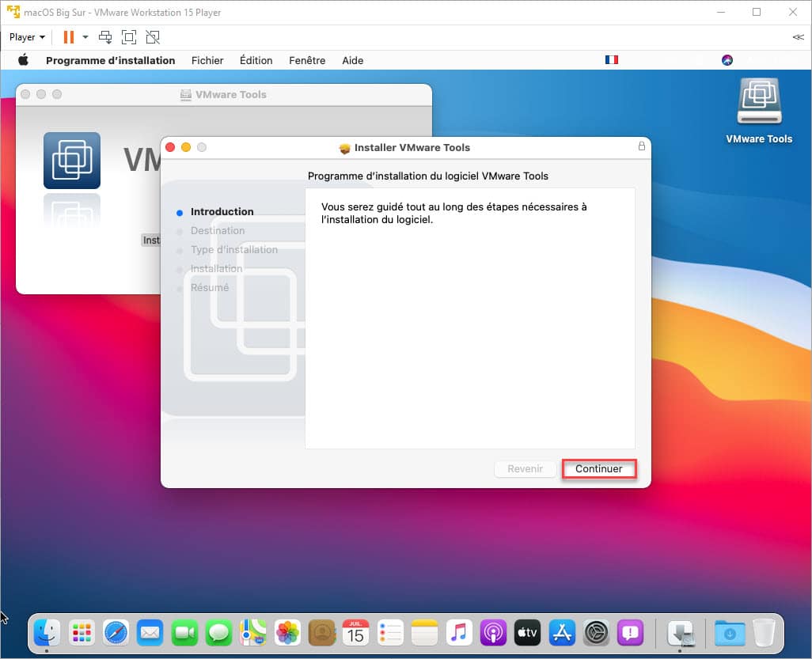The height and width of the screenshot is (659, 812).
Task: Click the greyed Revenir button
Action: click(x=525, y=469)
